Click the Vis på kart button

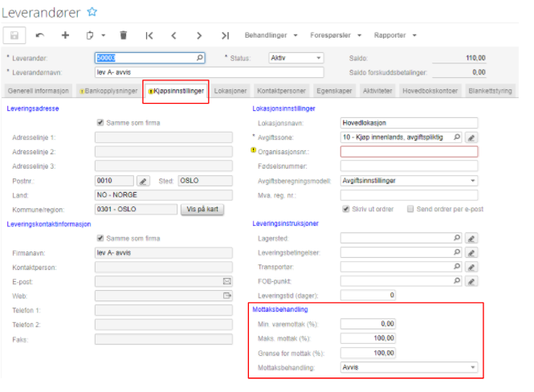point(202,209)
